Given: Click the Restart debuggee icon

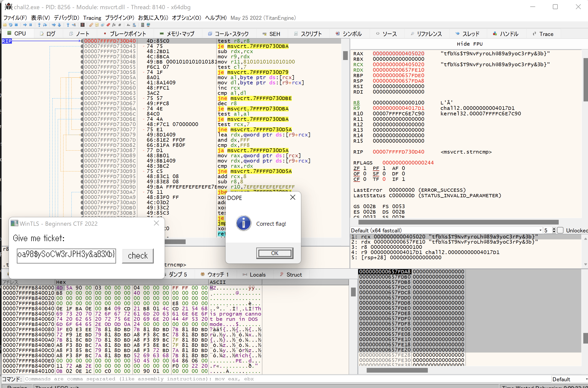Looking at the screenshot, I should [11, 25].
